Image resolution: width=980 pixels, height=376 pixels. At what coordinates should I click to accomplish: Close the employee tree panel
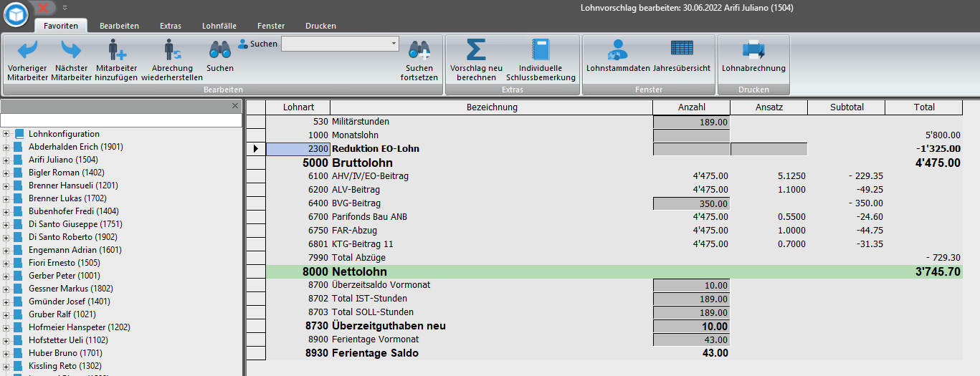pyautogui.click(x=235, y=105)
